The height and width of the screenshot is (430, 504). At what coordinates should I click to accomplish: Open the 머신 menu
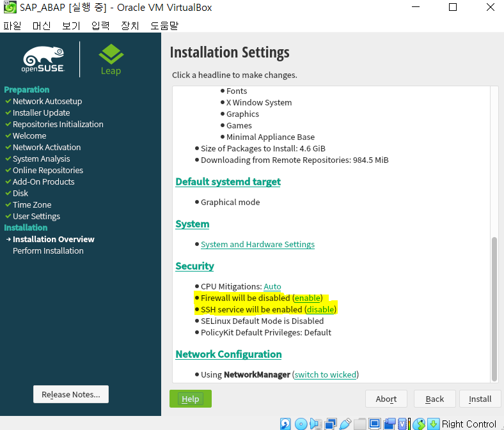[x=42, y=26]
